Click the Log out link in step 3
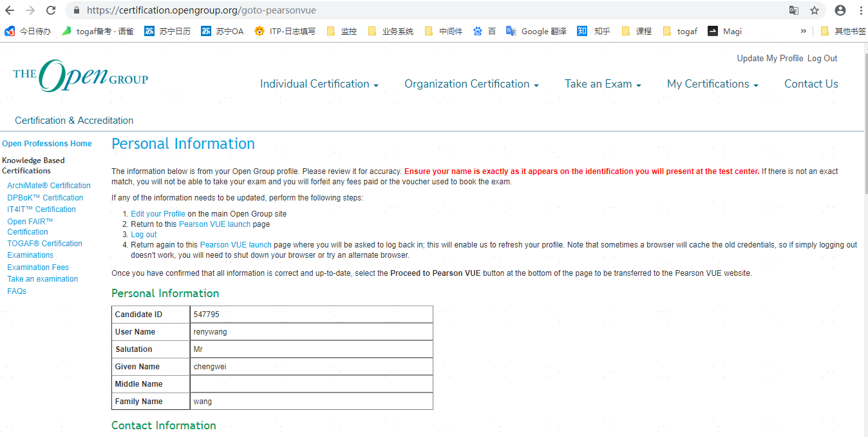This screenshot has height=437, width=868. tap(144, 235)
